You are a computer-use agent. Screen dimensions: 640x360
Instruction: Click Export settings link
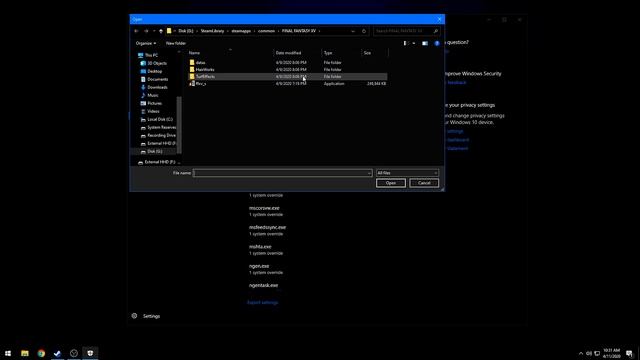click(262, 302)
